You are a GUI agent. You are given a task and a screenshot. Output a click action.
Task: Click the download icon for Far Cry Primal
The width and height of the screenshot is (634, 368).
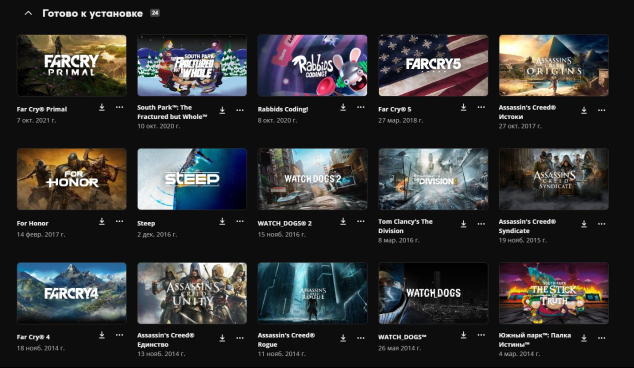102,107
